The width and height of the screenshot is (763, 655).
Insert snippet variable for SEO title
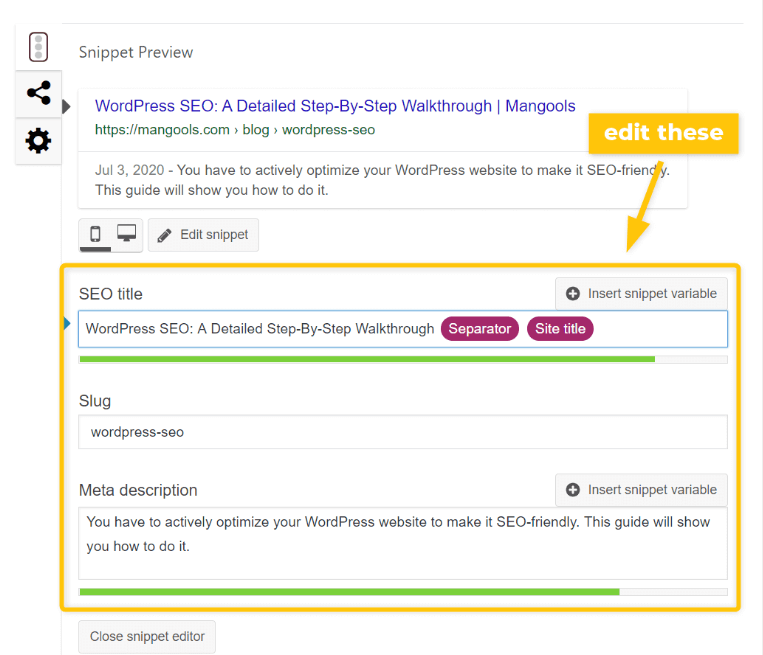point(641,293)
